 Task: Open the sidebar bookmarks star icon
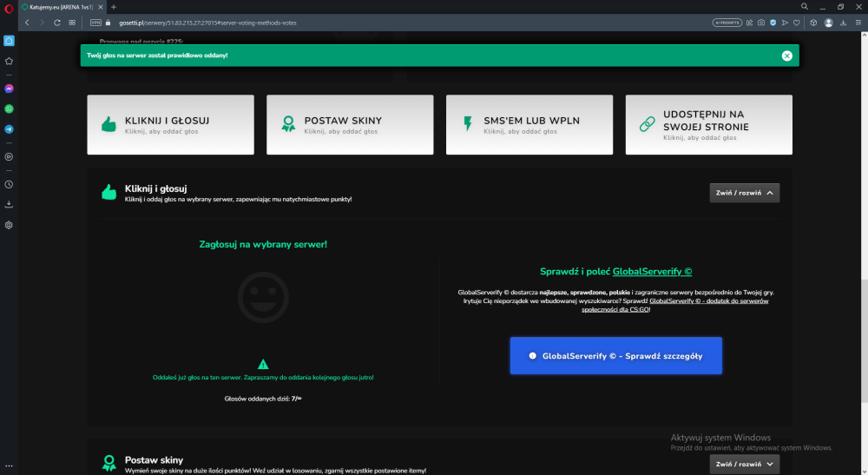tap(9, 62)
